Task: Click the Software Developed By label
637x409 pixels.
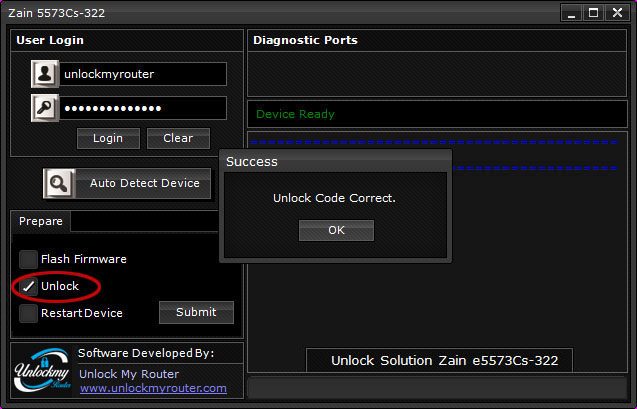Action: click(x=146, y=353)
